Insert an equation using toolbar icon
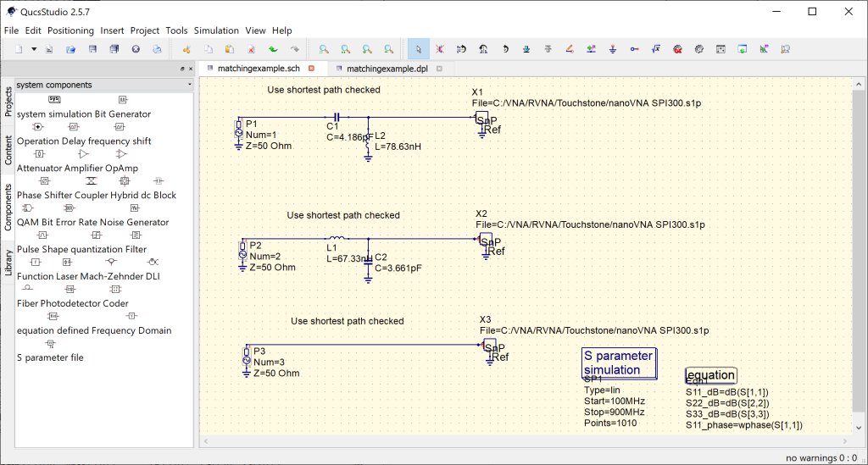Viewport: 868px width, 465px height. coord(656,49)
